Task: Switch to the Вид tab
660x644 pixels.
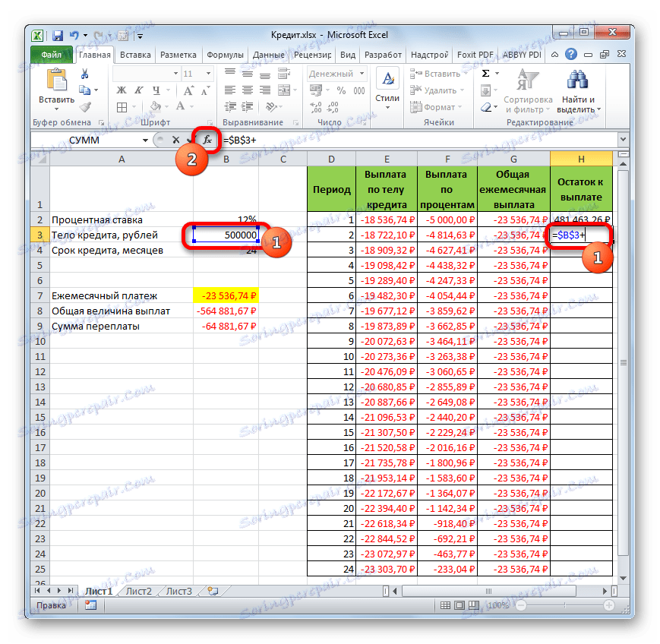Action: point(348,55)
